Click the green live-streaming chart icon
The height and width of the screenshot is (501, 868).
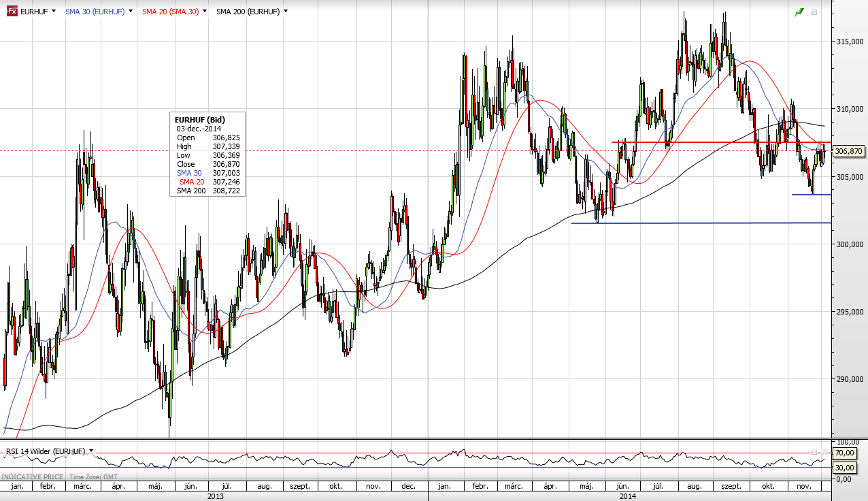799,12
